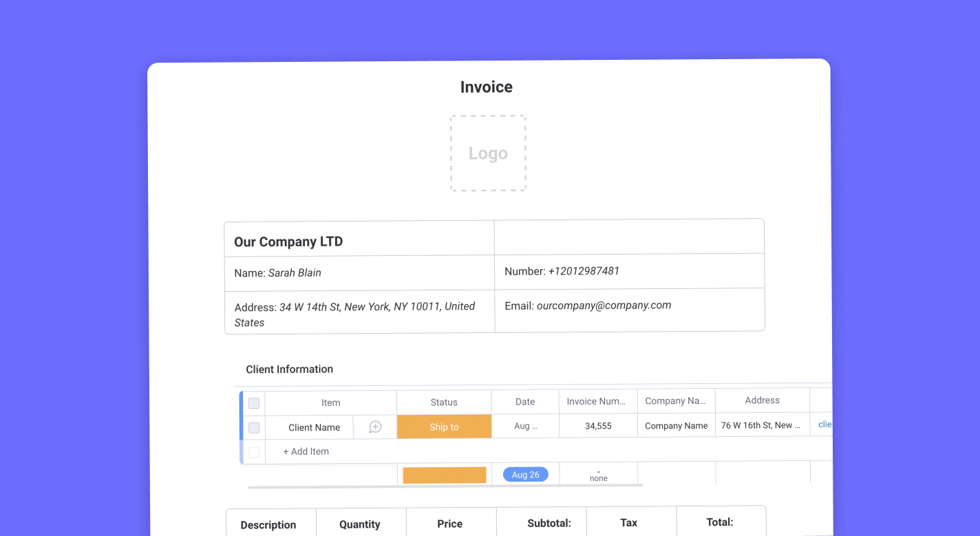Click the Invoice Number cell showing 34,555
980x536 pixels.
(x=597, y=425)
